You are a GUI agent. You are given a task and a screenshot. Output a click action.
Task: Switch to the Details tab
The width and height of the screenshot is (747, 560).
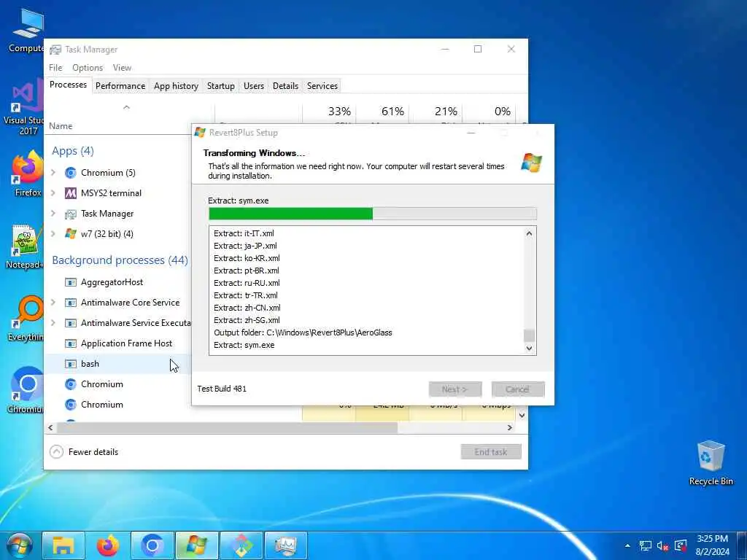tap(285, 86)
